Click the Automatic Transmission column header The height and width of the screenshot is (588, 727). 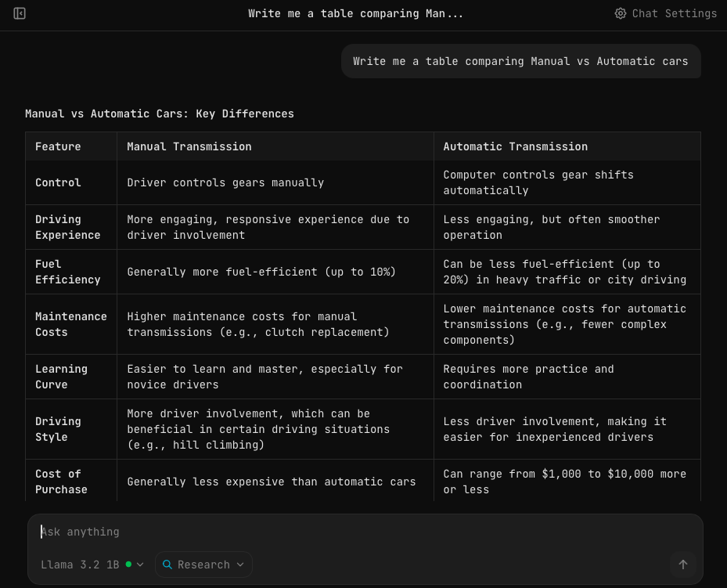(x=515, y=146)
